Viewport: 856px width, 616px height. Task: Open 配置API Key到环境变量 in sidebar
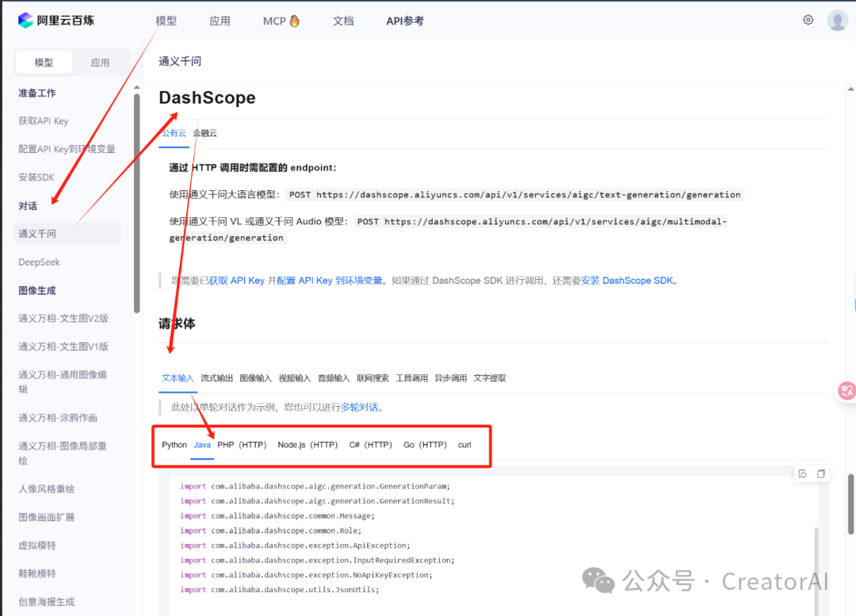[67, 149]
